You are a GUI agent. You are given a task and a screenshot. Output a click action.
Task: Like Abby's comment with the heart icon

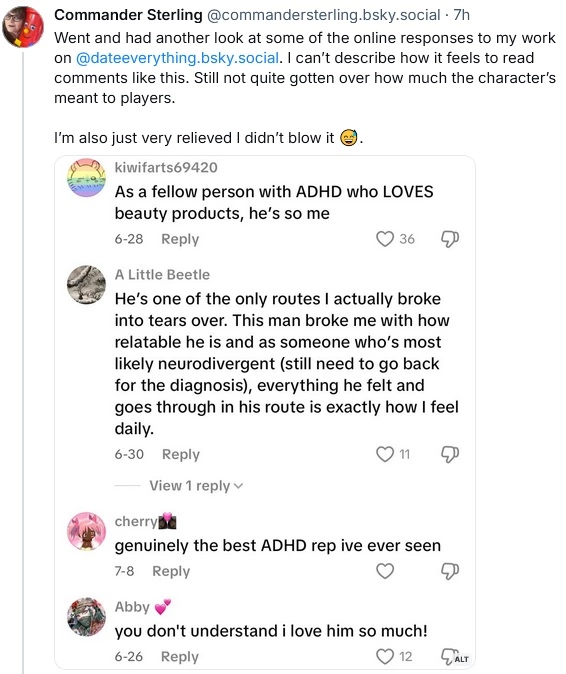pos(385,656)
